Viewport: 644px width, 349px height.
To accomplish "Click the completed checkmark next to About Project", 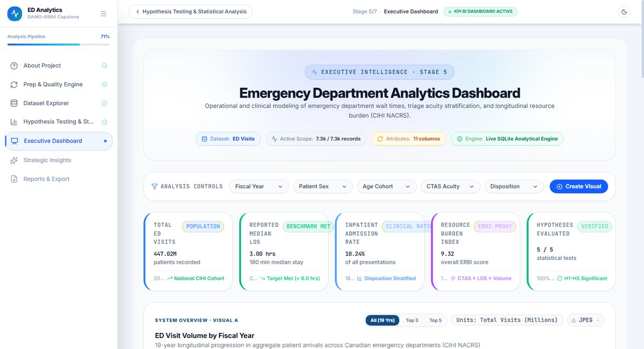I will click(105, 65).
